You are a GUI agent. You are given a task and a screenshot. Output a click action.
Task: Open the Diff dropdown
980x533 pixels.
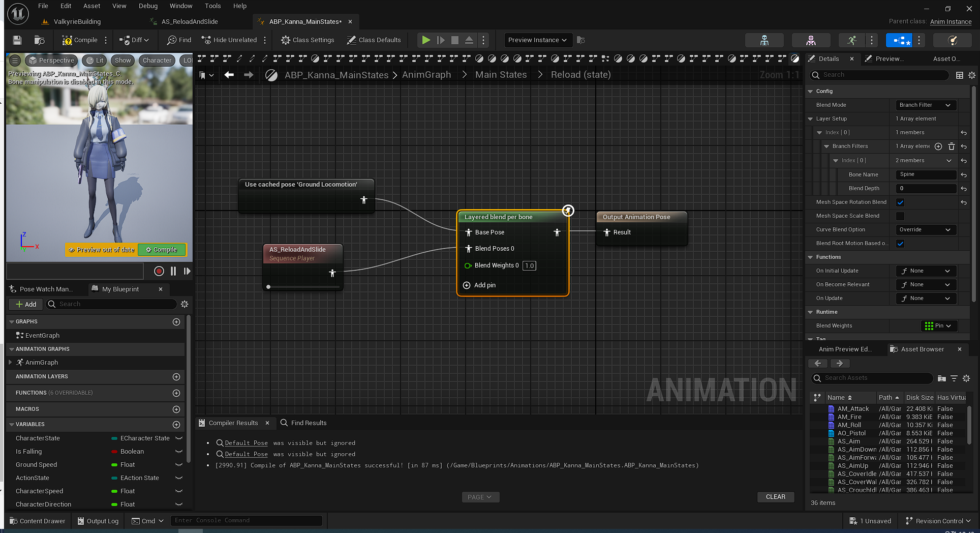[134, 40]
